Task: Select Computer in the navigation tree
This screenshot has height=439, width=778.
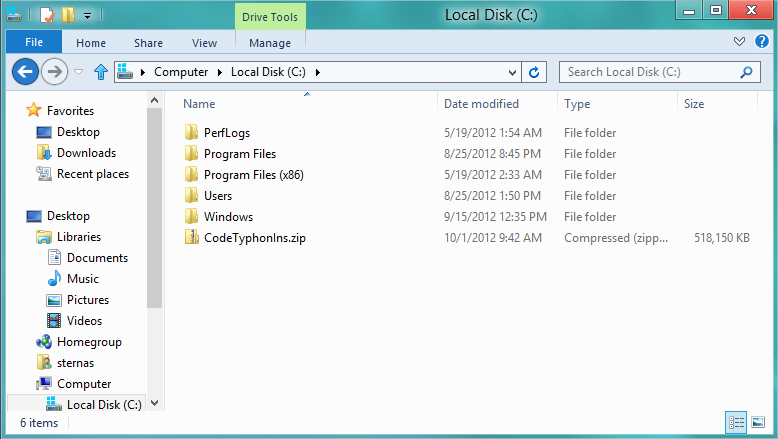Action: coord(84,384)
